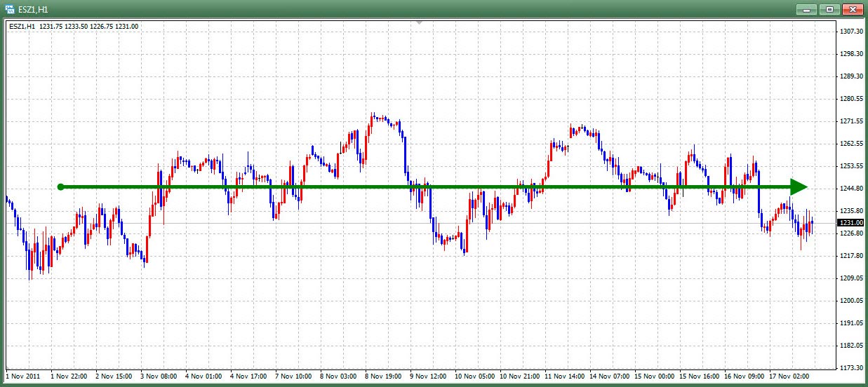Click the current price label 1231.00
Image resolution: width=868 pixels, height=387 pixels.
pyautogui.click(x=850, y=223)
